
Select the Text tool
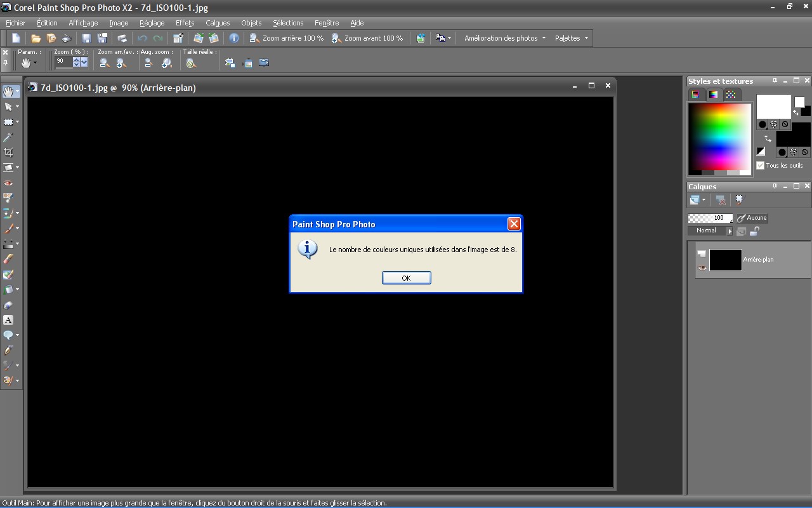tap(8, 320)
